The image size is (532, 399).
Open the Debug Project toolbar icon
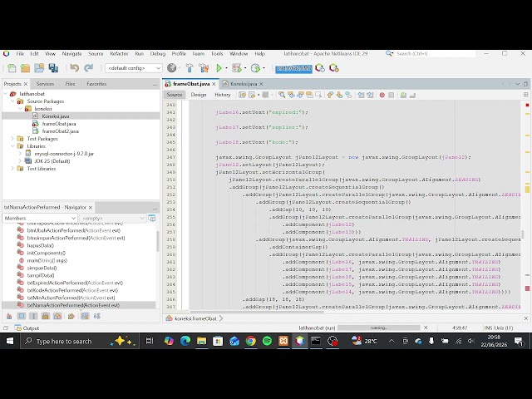[x=236, y=68]
